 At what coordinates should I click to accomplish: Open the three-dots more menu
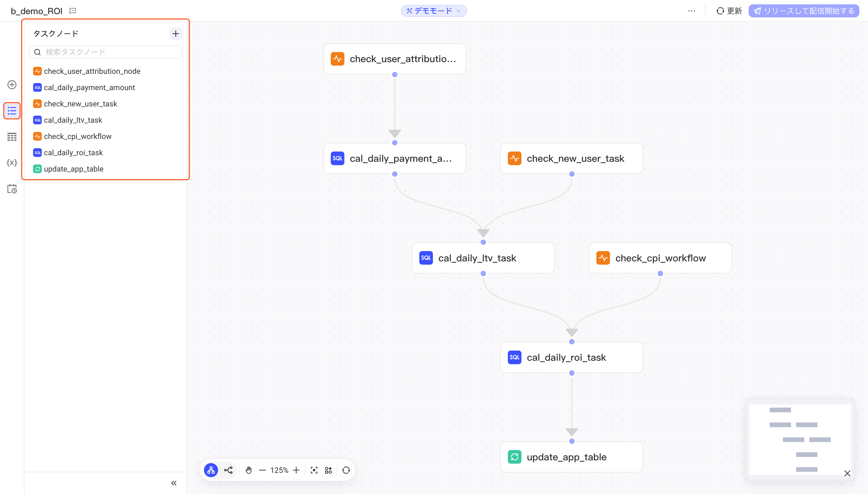(x=692, y=11)
